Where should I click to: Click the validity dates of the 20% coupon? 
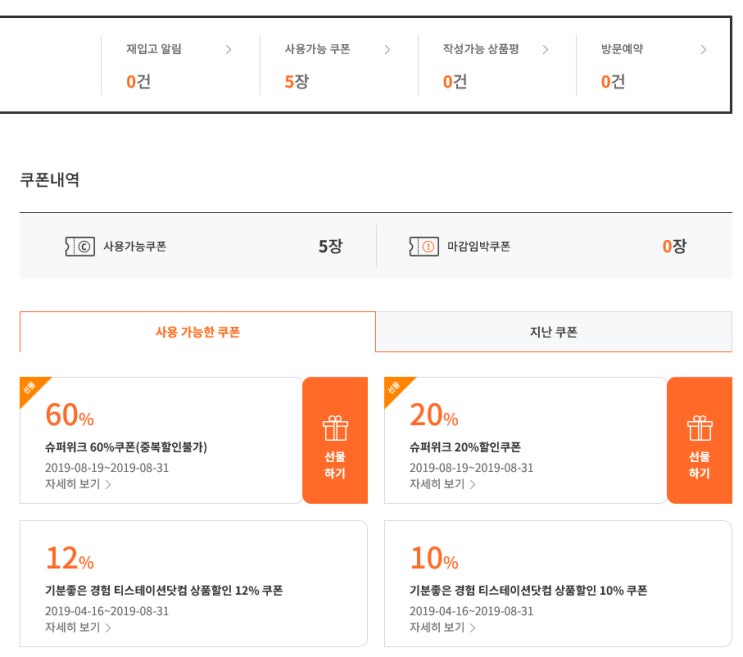(471, 468)
